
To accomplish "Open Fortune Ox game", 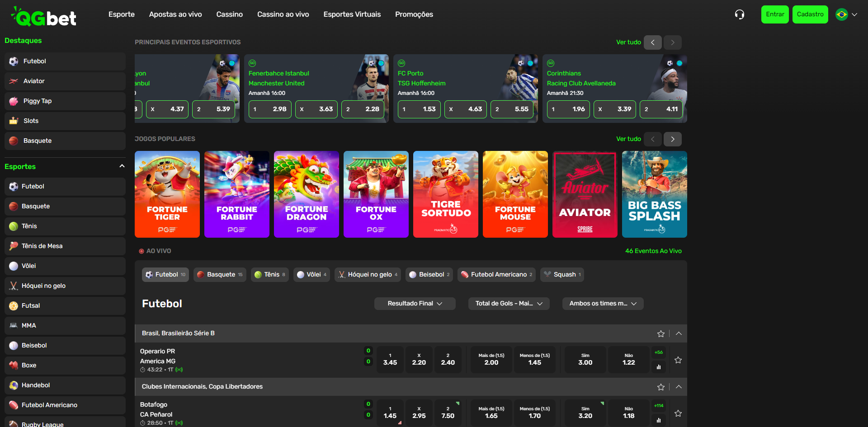I will 376,194.
